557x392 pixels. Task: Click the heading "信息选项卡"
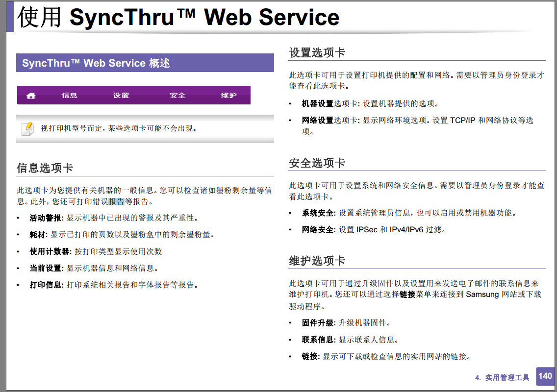(x=45, y=168)
